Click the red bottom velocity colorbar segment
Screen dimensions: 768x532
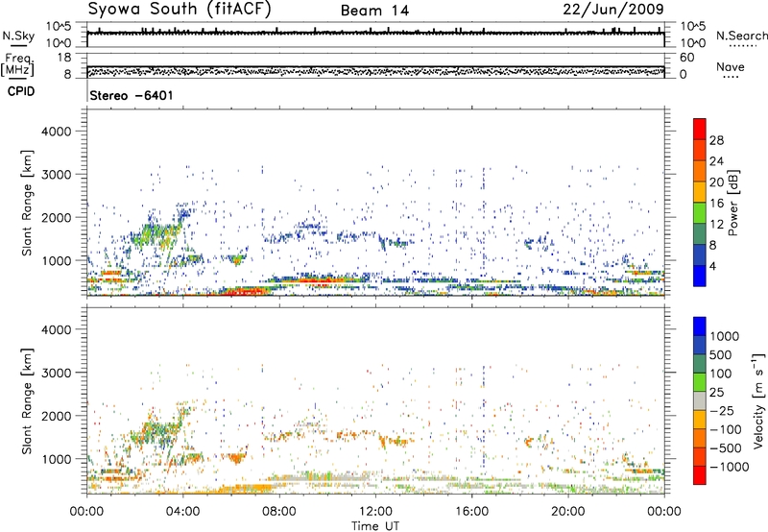point(700,475)
